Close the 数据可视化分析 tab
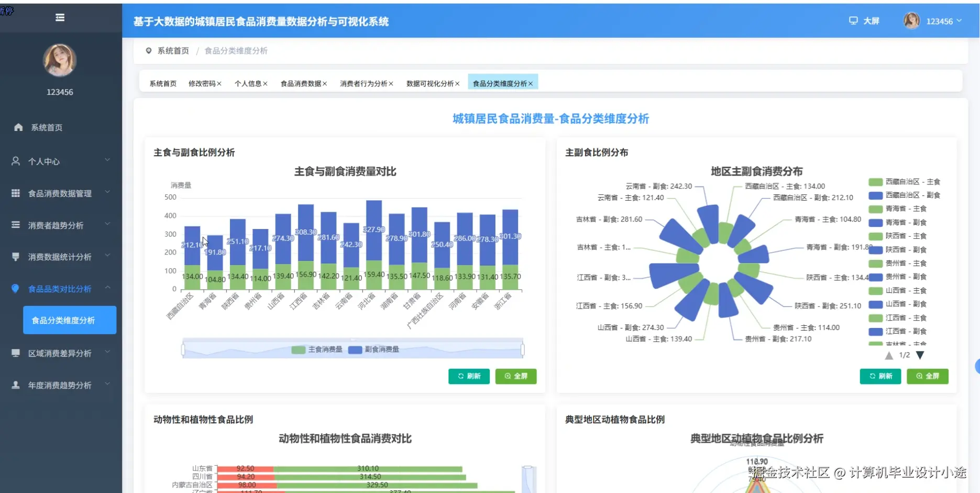The image size is (980, 493). (457, 84)
